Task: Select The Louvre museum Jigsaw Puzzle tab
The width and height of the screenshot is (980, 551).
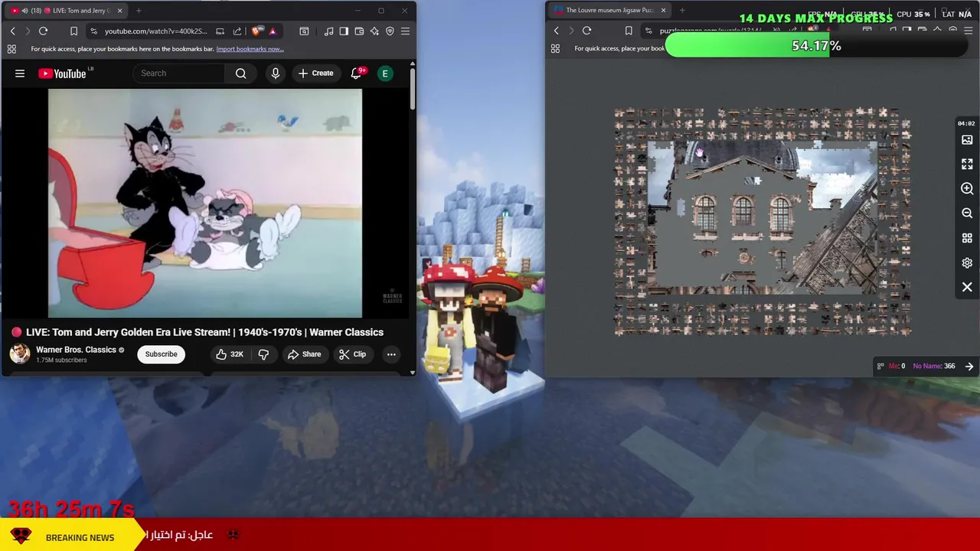Action: 610,11
